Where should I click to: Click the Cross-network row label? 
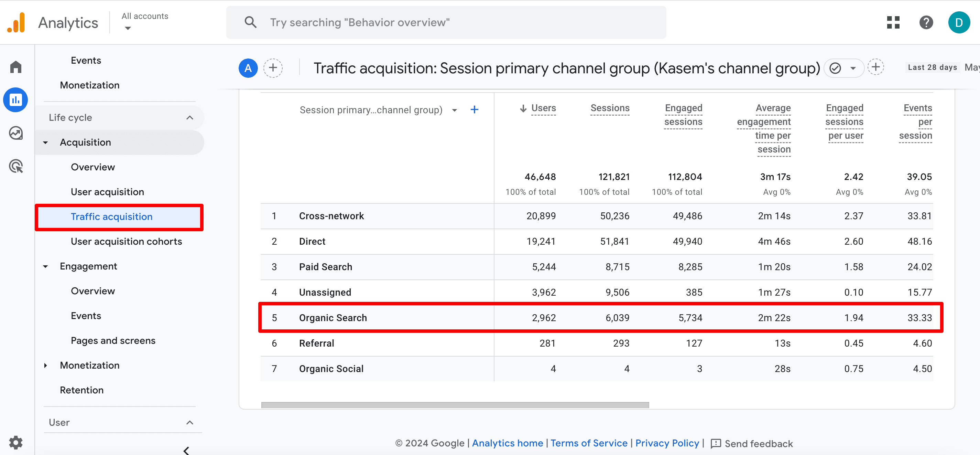[331, 216]
